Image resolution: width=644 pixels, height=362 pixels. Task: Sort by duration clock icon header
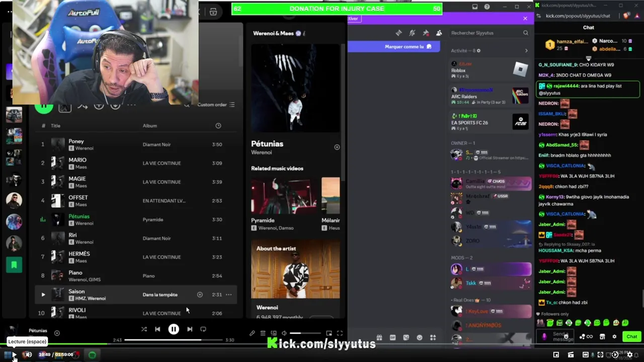[x=218, y=126]
